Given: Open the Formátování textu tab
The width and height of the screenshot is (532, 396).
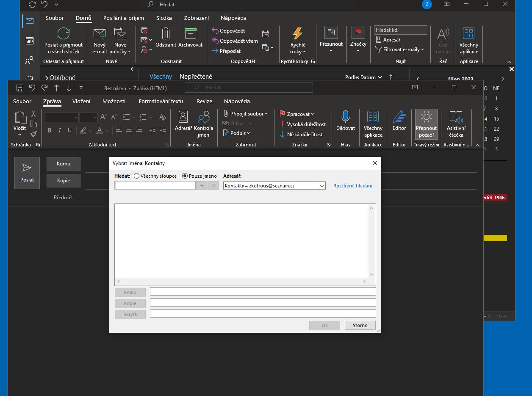Looking at the screenshot, I should tap(161, 102).
